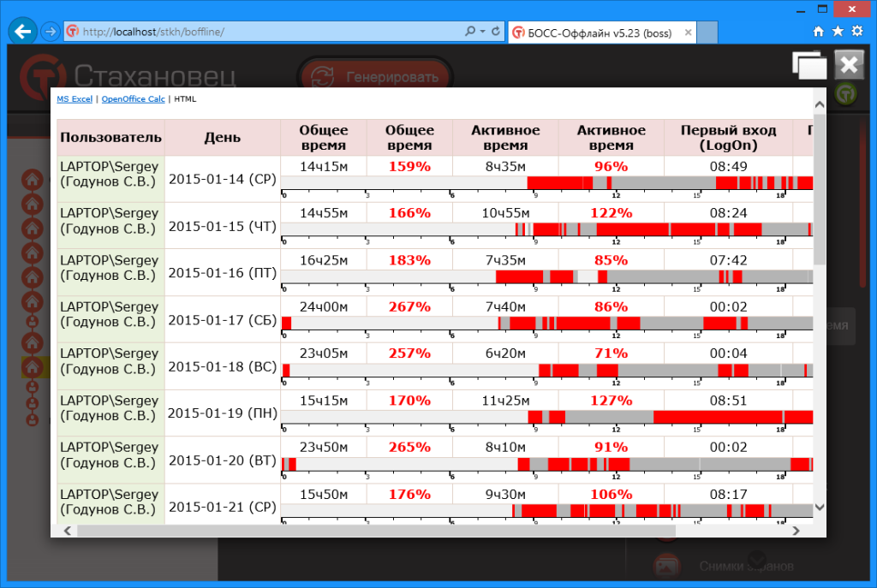The image size is (877, 588).
Task: Click the browser Back arrow button
Action: tap(22, 32)
